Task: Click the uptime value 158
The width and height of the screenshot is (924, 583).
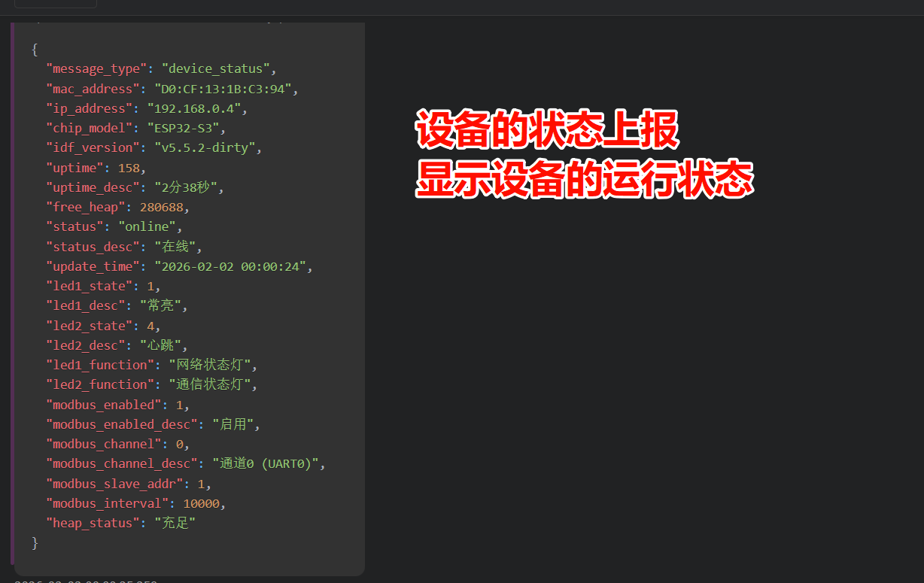Action: point(128,168)
